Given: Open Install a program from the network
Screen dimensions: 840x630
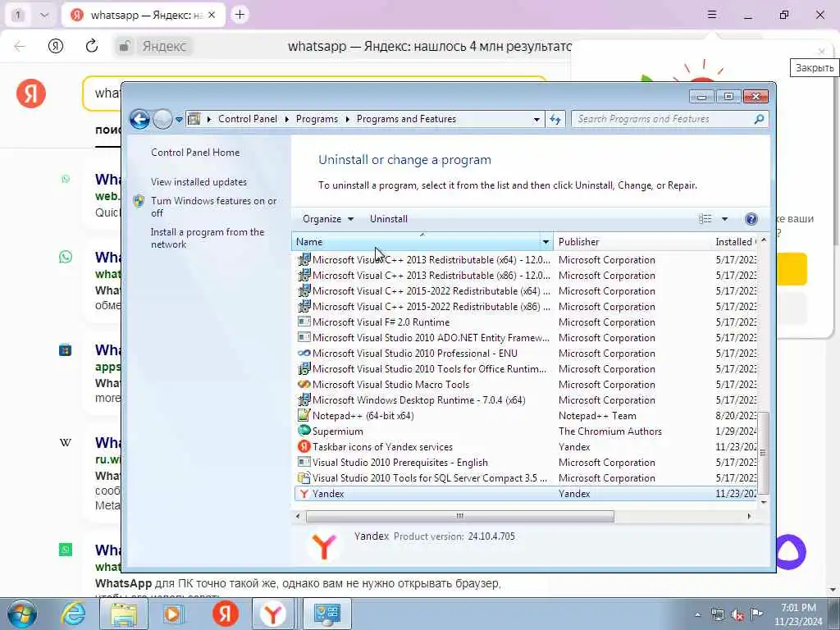Looking at the screenshot, I should coord(208,238).
